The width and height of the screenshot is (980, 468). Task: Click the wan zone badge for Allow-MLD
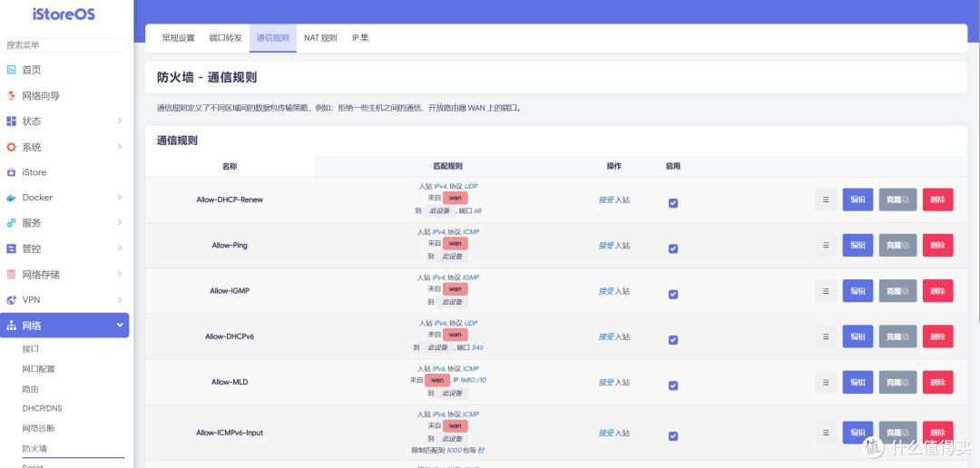pyautogui.click(x=436, y=380)
